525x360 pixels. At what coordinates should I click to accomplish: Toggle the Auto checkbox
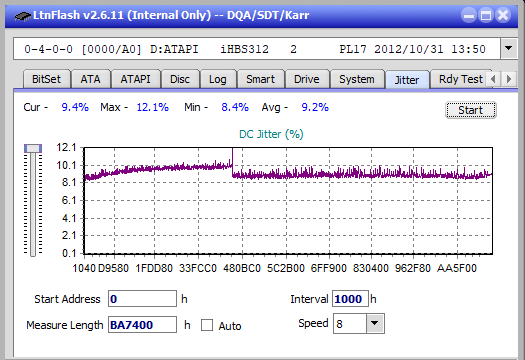pos(207,325)
